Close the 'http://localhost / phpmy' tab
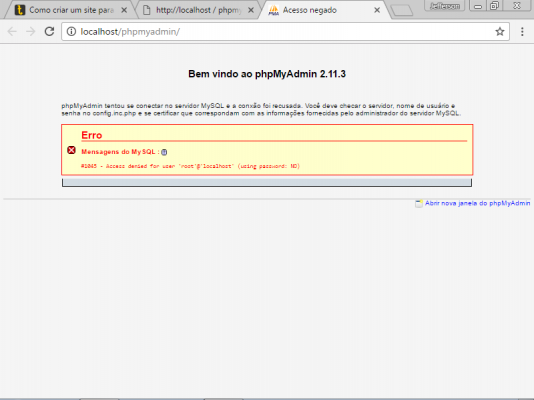 pyautogui.click(x=251, y=10)
